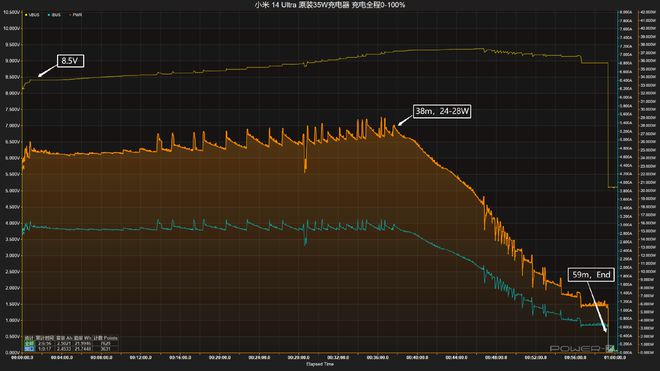
Task: Toggle the VBUS legend marker
Action: click(26, 15)
